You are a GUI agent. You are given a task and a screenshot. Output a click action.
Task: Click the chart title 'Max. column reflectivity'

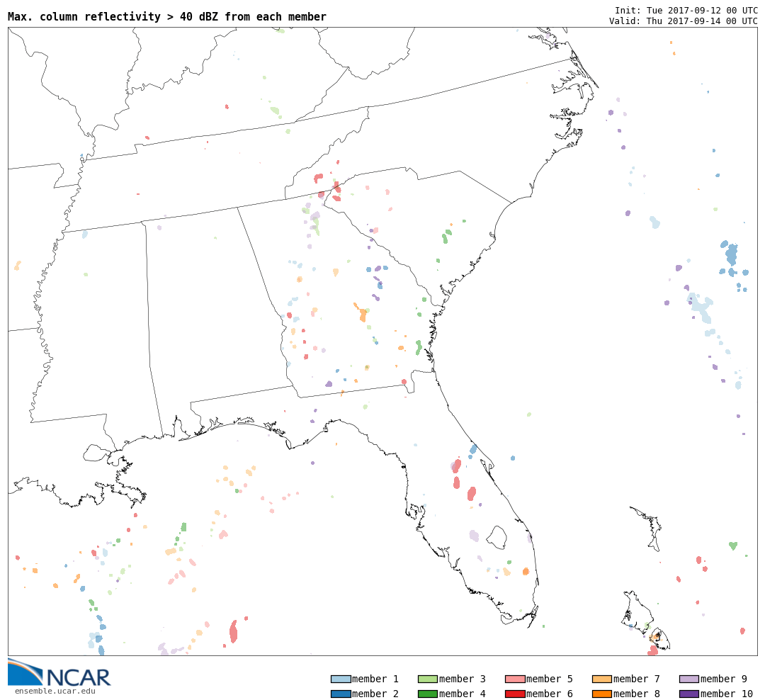(167, 16)
